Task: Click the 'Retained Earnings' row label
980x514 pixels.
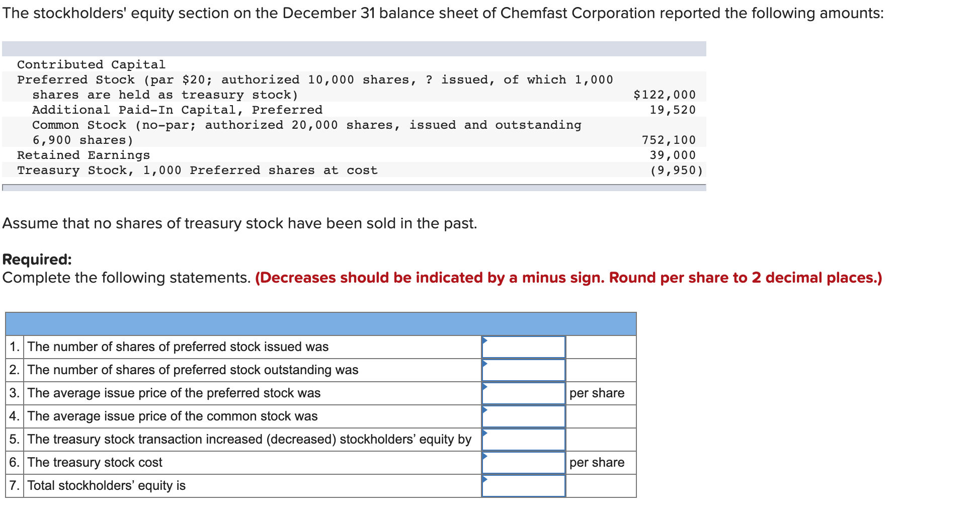Action: tap(84, 155)
